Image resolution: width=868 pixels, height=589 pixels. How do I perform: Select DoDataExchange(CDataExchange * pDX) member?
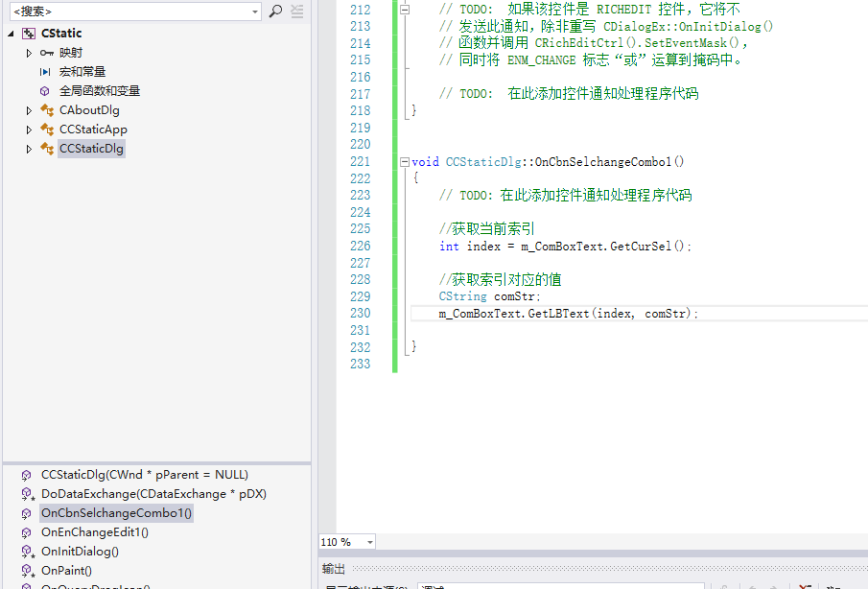153,494
